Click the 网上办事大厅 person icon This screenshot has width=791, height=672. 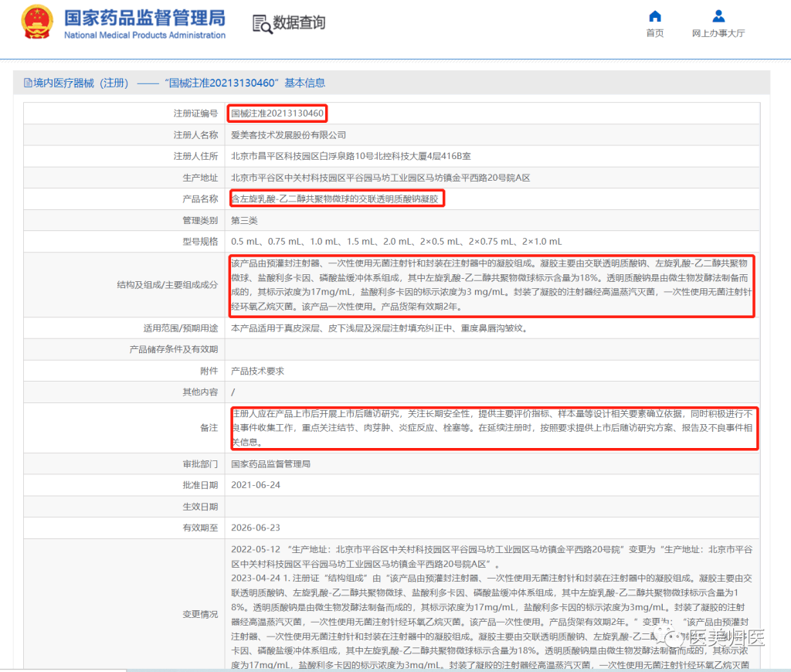pos(718,16)
